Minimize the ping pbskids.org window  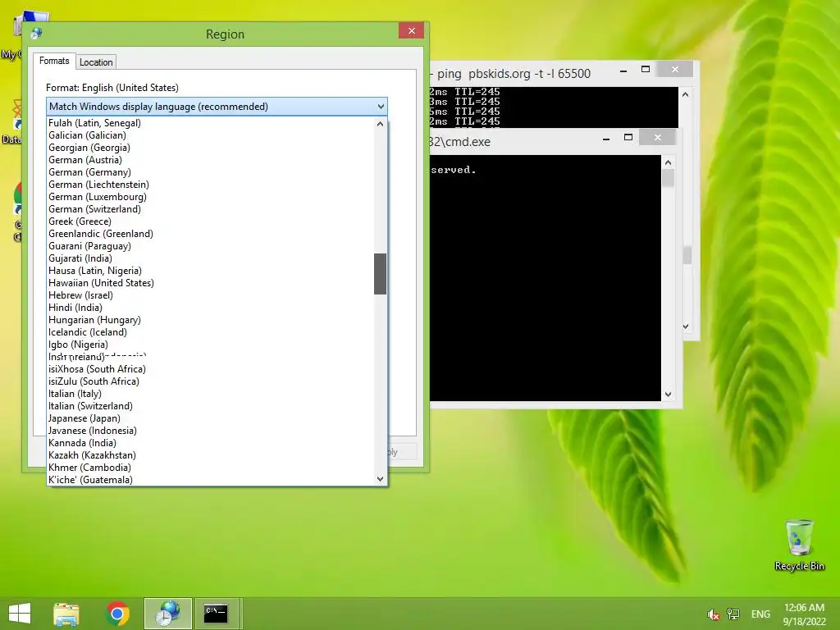click(x=623, y=71)
